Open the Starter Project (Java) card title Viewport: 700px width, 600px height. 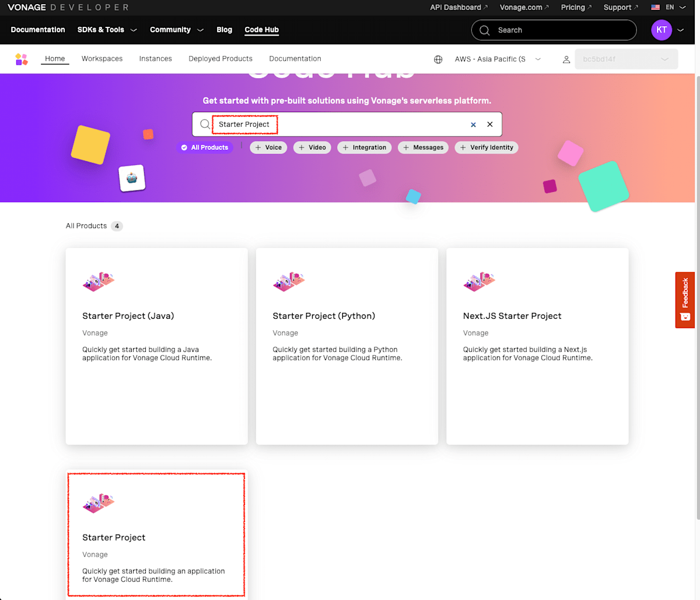pyautogui.click(x=128, y=316)
